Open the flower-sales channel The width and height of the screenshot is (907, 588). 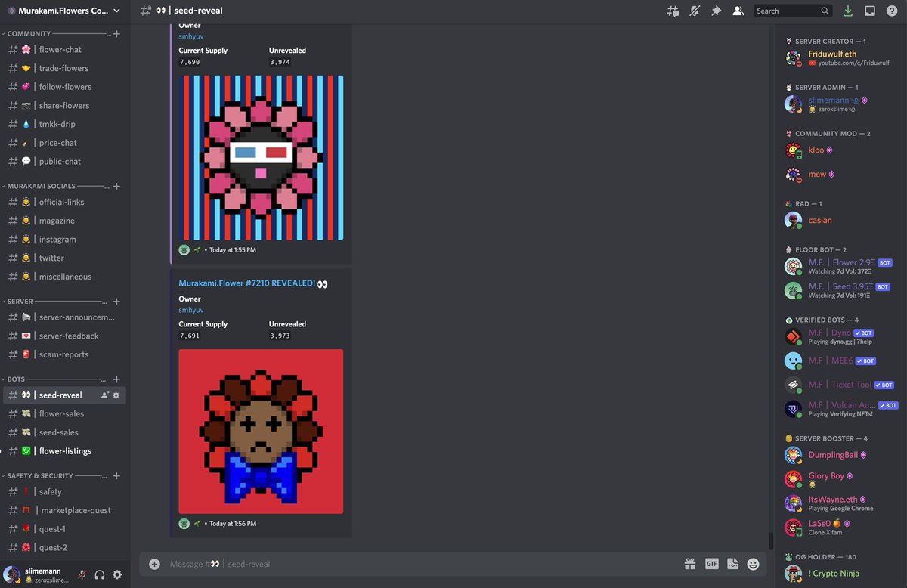point(65,414)
